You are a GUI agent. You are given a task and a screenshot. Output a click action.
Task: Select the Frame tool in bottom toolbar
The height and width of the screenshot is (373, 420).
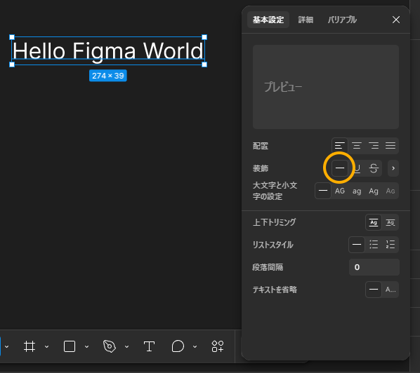click(x=29, y=346)
